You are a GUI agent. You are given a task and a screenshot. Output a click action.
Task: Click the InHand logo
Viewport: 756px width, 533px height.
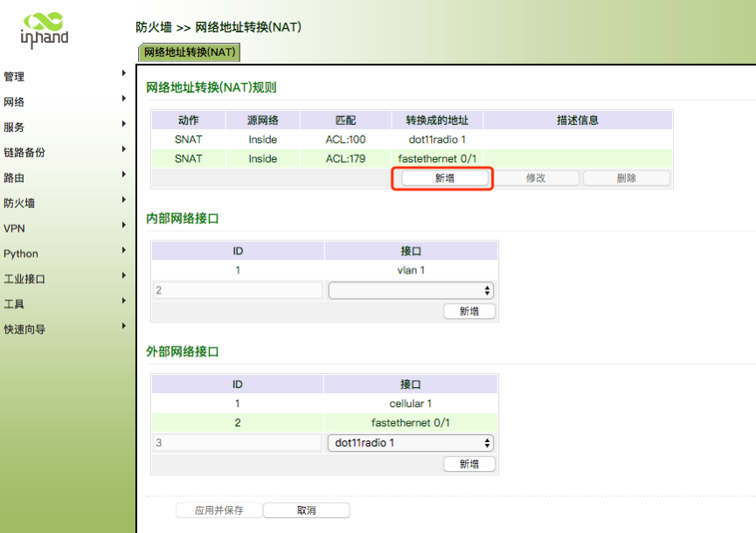(44, 30)
